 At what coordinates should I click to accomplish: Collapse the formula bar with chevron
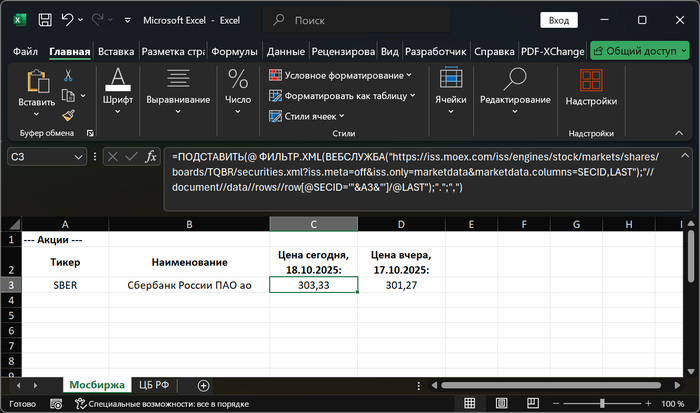[684, 155]
